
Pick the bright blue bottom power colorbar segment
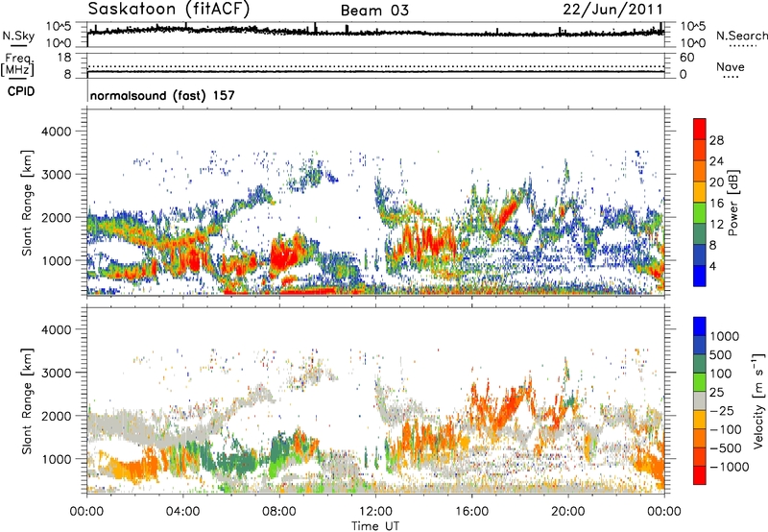click(700, 276)
